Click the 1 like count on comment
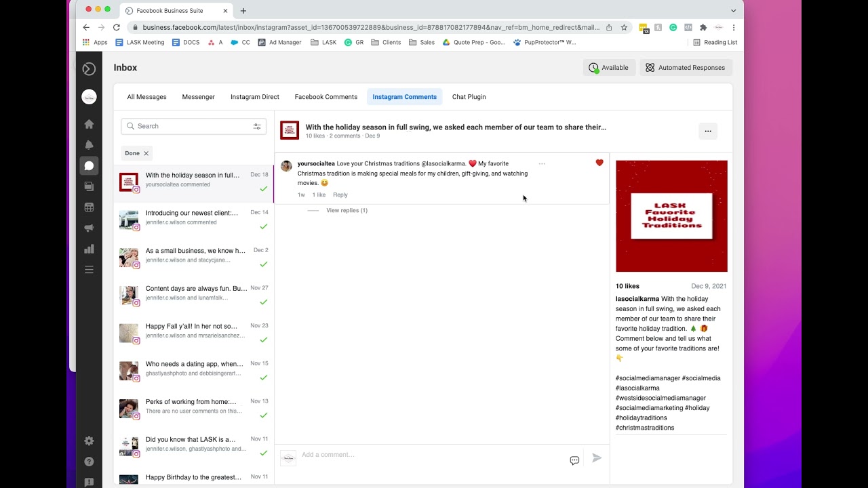Screen dimensions: 868x488 coord(319,195)
